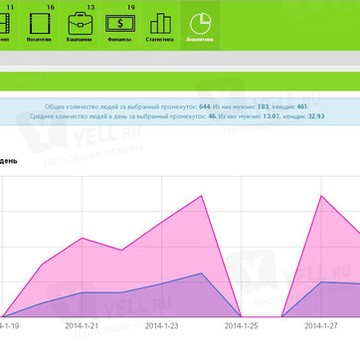Click the counter badge showing 19
The height and width of the screenshot is (360, 360).
[x=131, y=7]
